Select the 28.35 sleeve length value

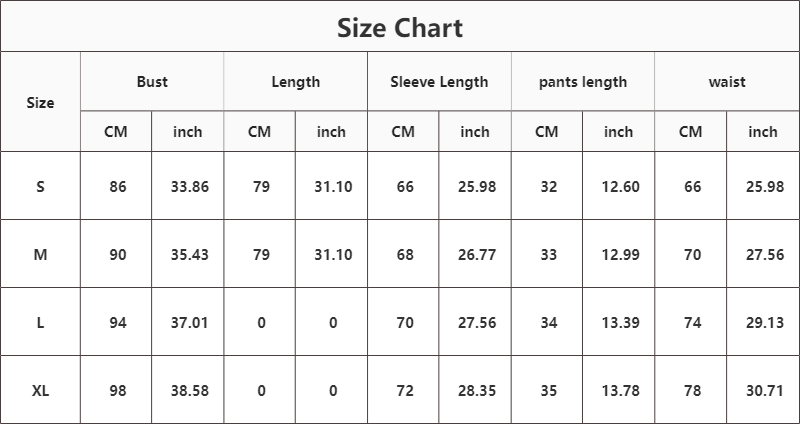click(x=476, y=390)
